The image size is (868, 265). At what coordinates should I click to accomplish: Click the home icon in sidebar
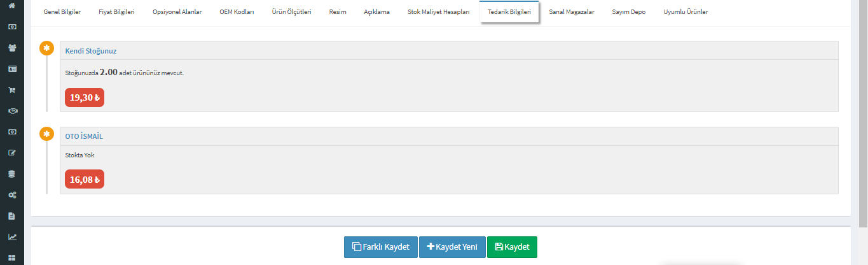11,6
